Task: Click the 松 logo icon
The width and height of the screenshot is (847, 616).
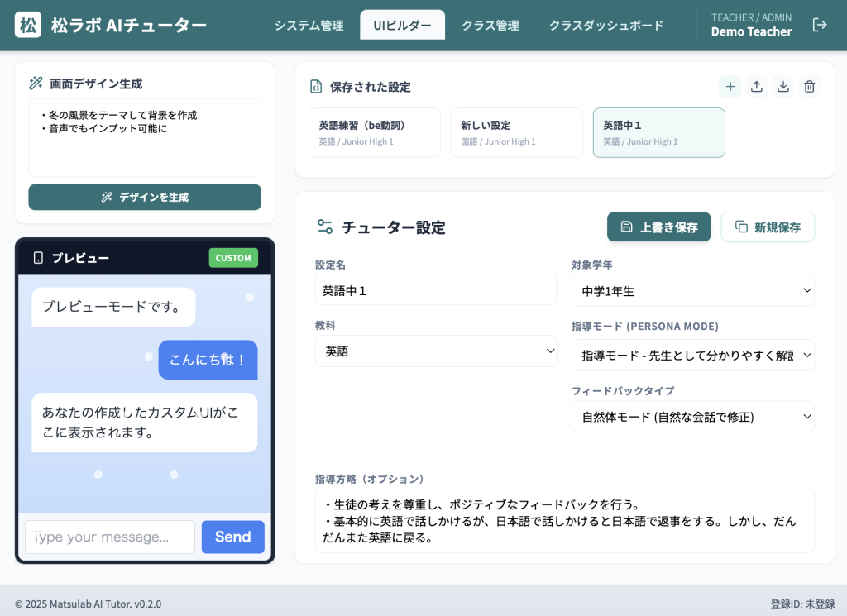Action: point(28,25)
